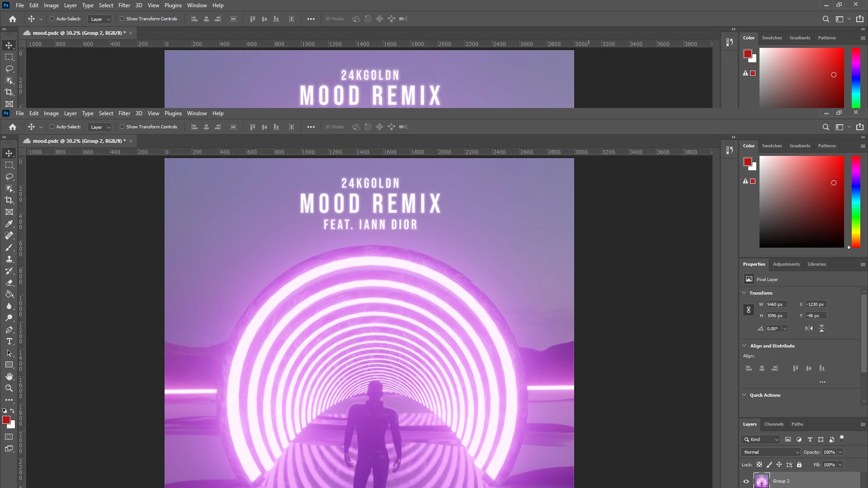Screen dimensions: 868x488
Task: Hide the Group 2 layer
Action: click(x=746, y=481)
